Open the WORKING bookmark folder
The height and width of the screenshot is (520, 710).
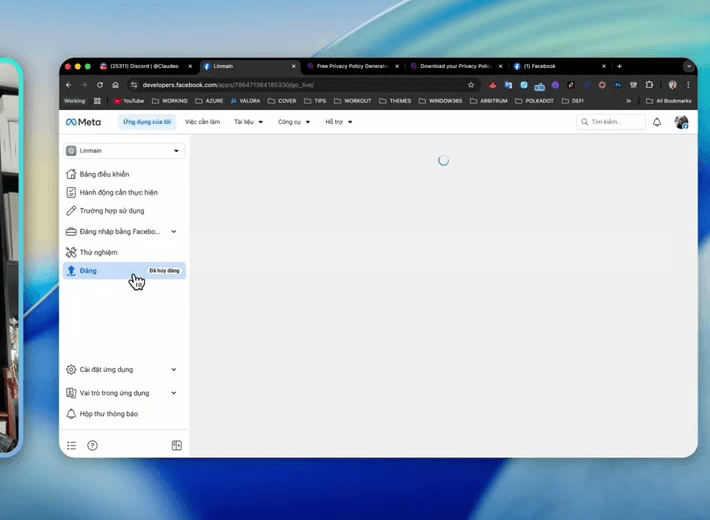[169, 101]
